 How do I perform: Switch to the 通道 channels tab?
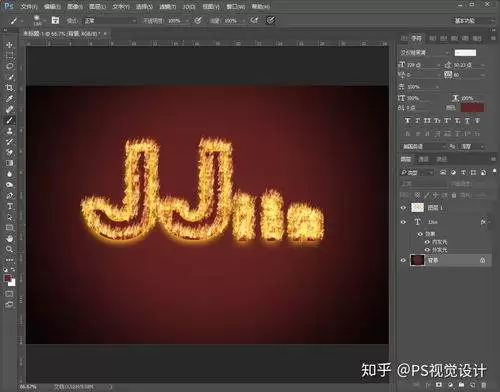tap(423, 159)
